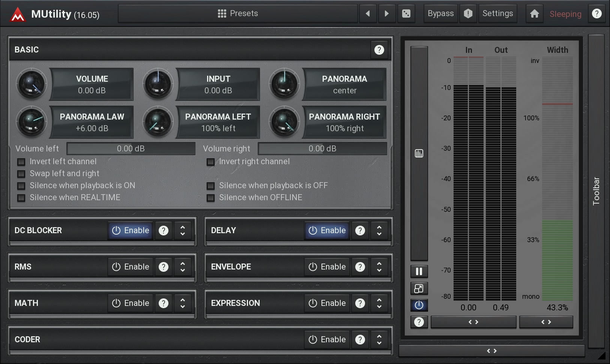Click the Sleeping status label
This screenshot has height=364, width=610.
click(565, 14)
